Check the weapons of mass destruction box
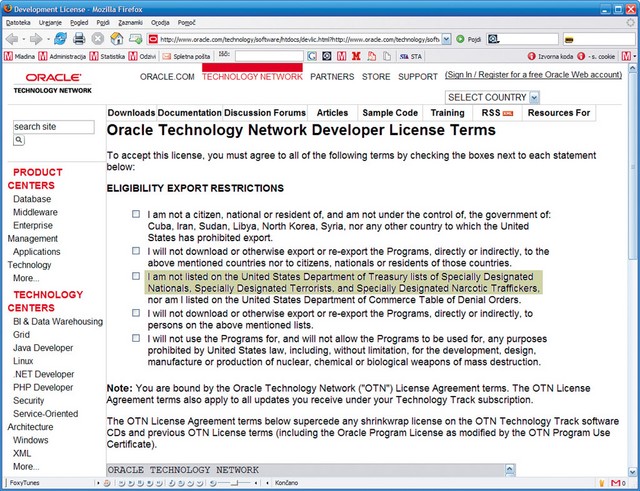The width and height of the screenshot is (640, 491). pos(136,338)
